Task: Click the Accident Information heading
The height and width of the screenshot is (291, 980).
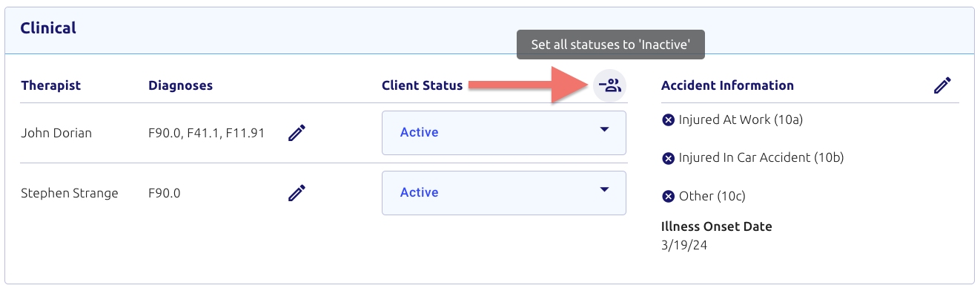Action: pos(727,85)
